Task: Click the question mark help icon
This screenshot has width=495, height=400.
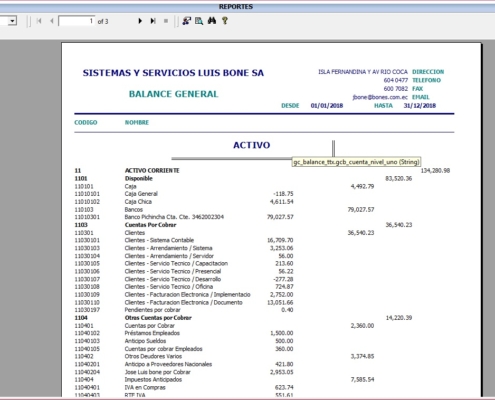Action: tap(225, 21)
